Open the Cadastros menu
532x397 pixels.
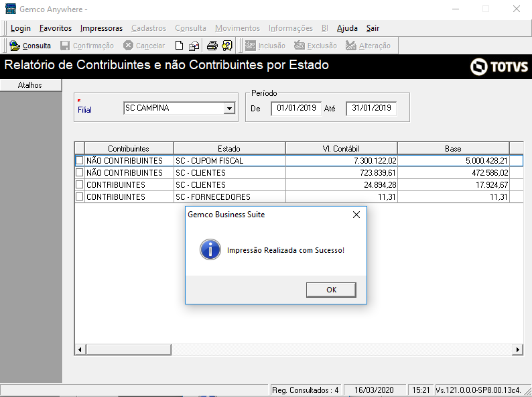(149, 28)
